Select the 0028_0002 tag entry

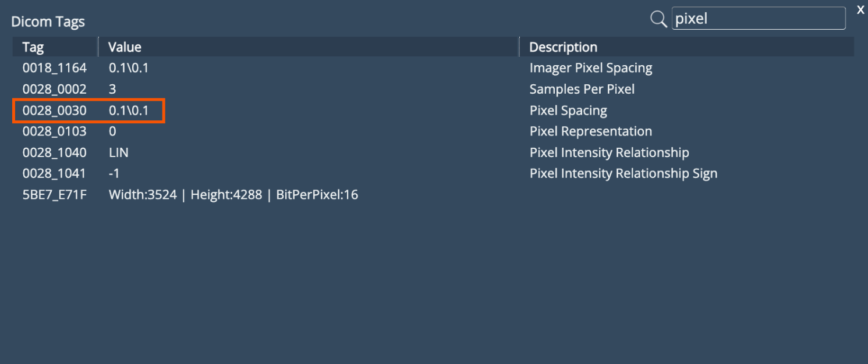54,90
